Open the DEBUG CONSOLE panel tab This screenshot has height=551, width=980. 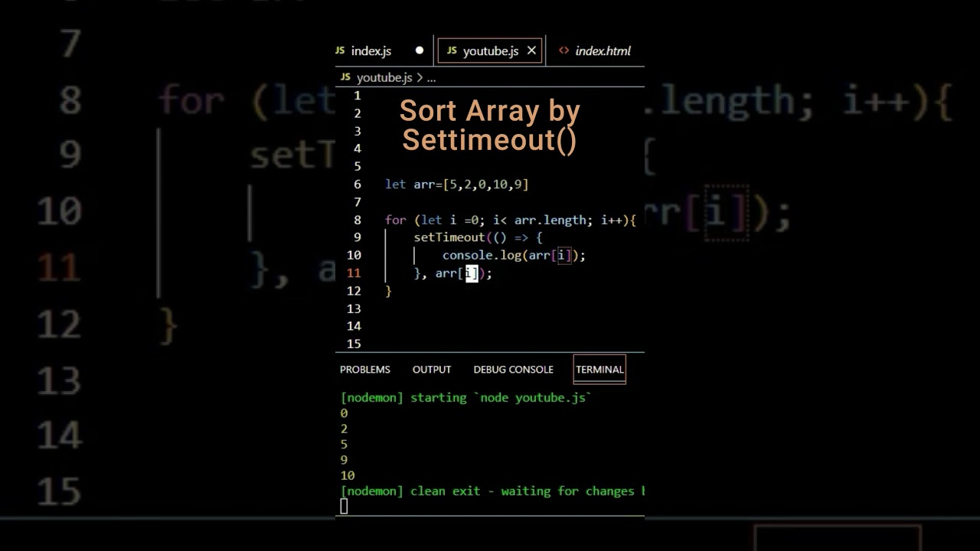point(513,370)
